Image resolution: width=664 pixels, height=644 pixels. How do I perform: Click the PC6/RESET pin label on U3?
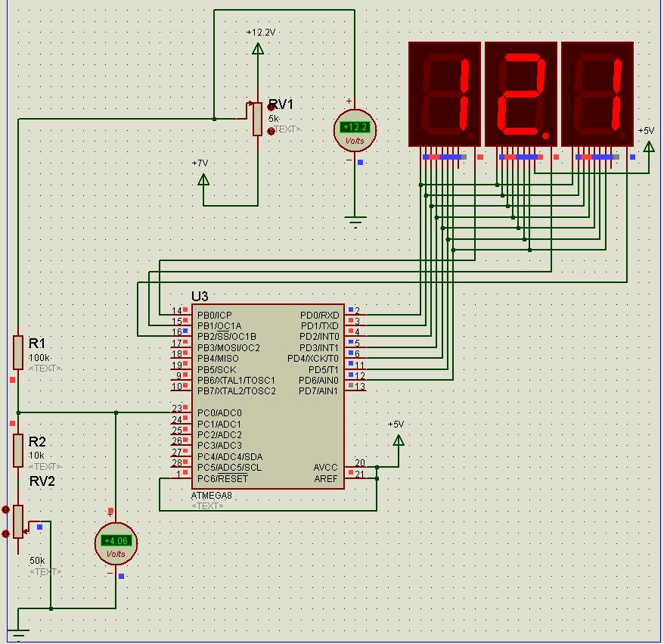[x=222, y=478]
